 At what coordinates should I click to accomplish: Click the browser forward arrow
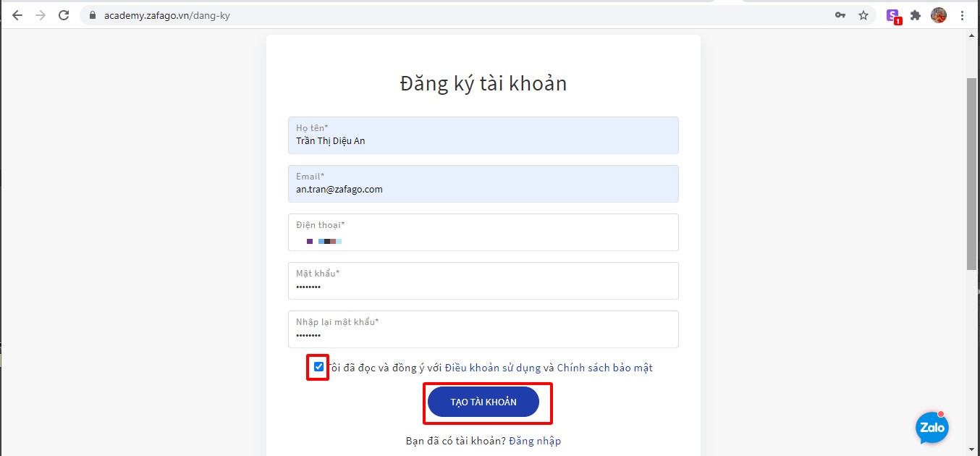(x=41, y=15)
